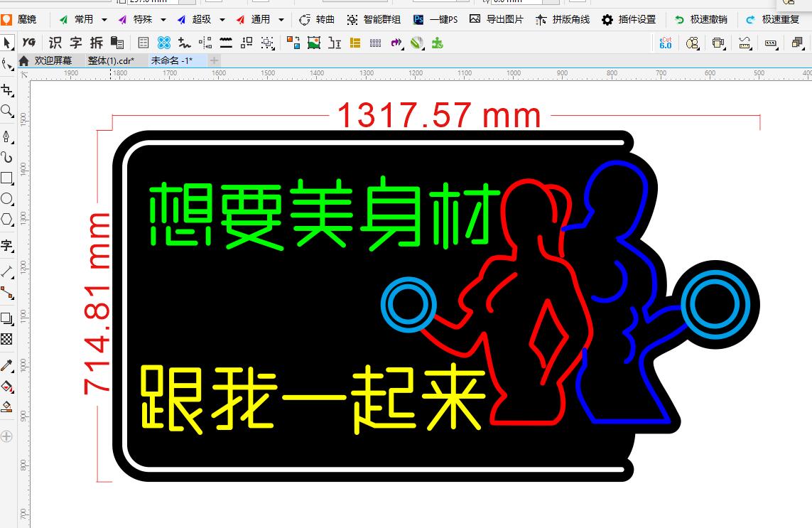
Task: Select the Color Eyedropper tool
Action: [x=6, y=365]
